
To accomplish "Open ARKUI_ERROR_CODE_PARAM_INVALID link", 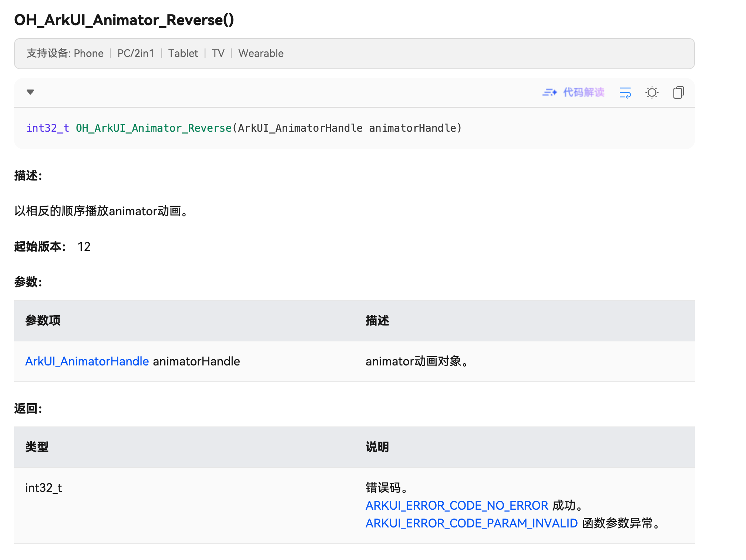I will point(471,523).
